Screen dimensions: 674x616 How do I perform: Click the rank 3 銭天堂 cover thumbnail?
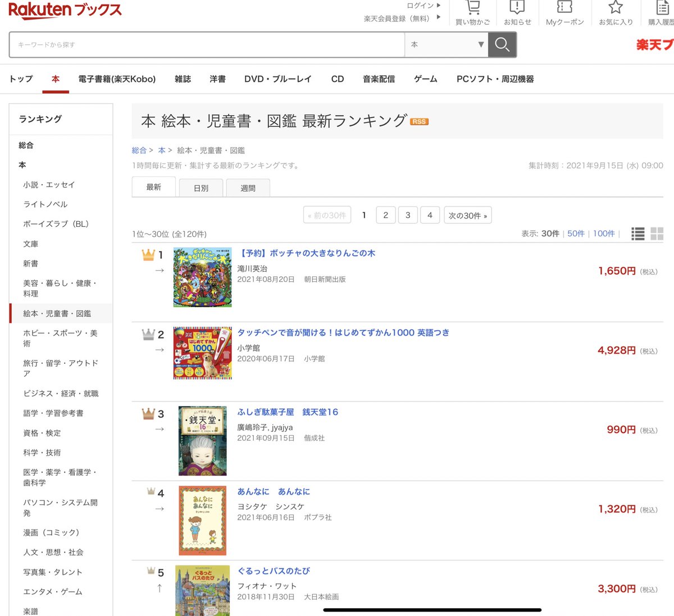point(202,441)
